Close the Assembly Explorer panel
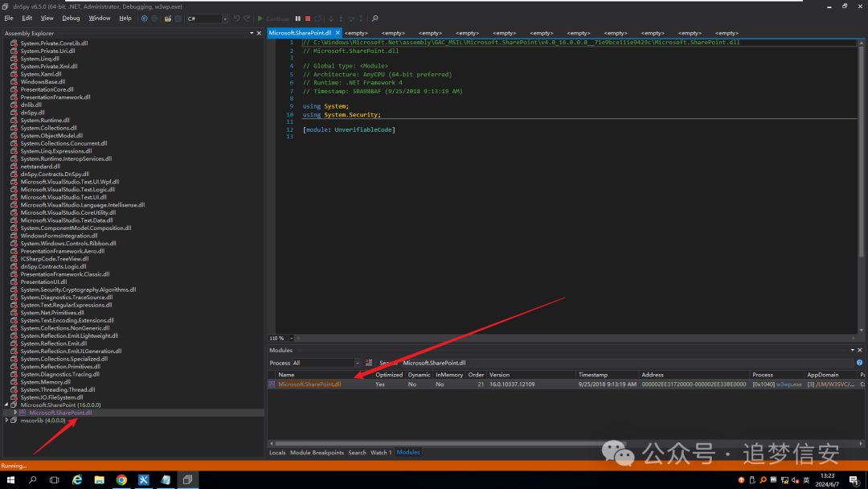The image size is (868, 489). tap(259, 33)
